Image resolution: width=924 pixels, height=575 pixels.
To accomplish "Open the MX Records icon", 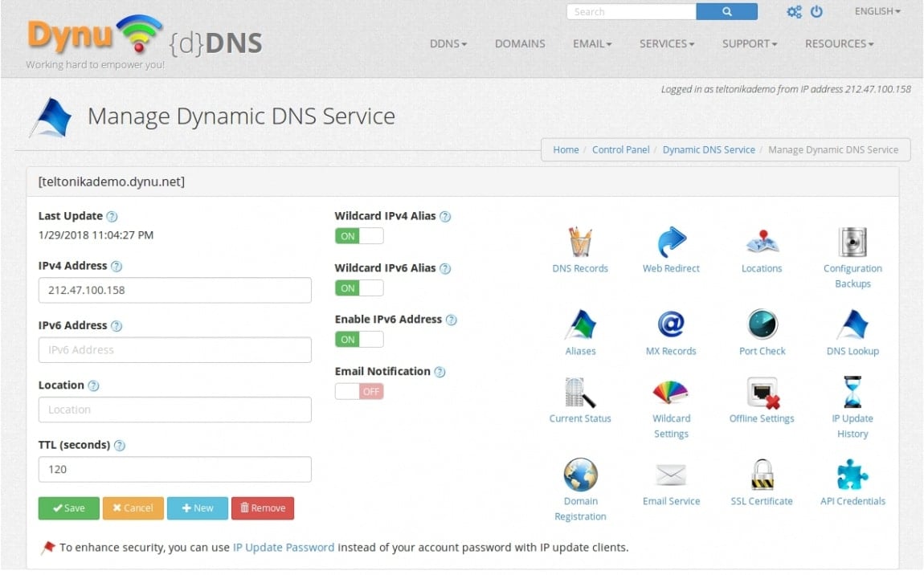I will coord(671,324).
